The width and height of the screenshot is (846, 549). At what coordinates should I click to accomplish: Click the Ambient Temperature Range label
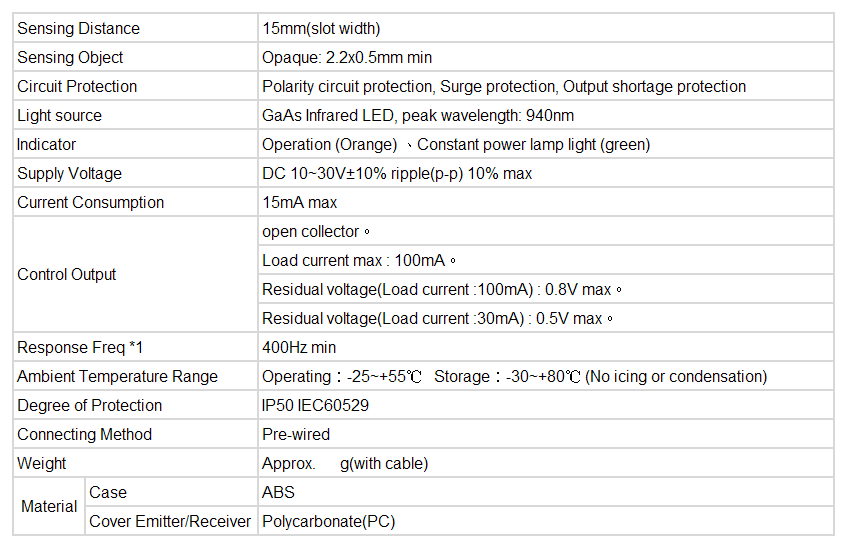pyautogui.click(x=117, y=376)
